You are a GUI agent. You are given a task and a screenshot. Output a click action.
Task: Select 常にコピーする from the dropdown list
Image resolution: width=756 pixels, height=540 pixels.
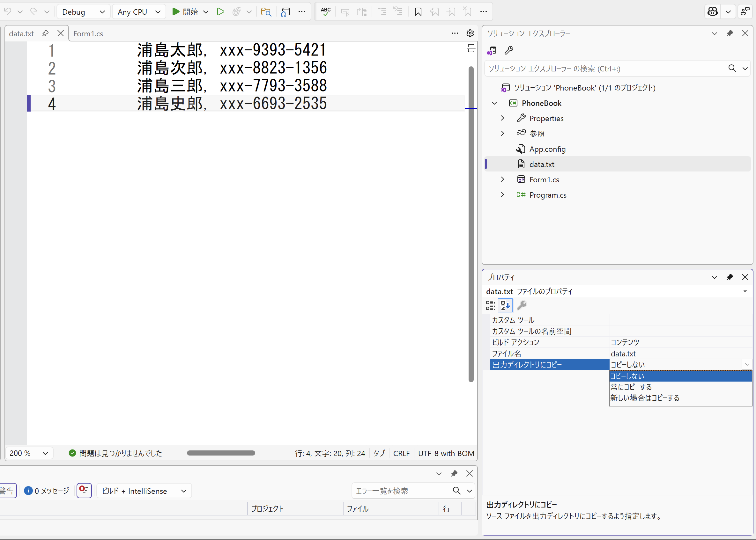(631, 387)
